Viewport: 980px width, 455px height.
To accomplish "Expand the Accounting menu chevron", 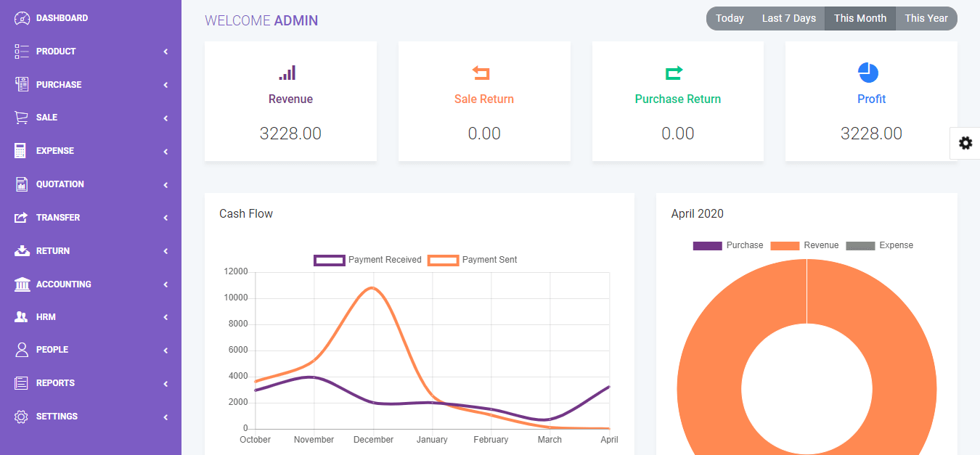I will coord(166,284).
